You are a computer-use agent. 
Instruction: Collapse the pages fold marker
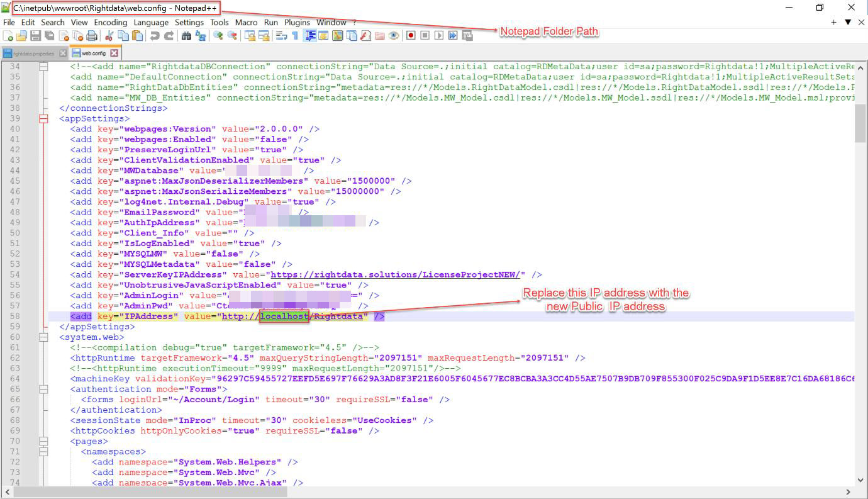(x=43, y=441)
